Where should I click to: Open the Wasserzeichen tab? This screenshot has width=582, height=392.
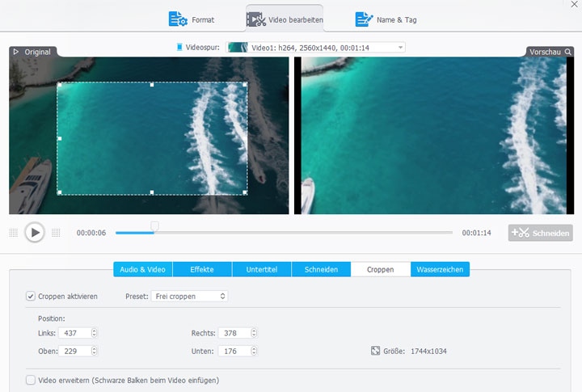(x=440, y=269)
